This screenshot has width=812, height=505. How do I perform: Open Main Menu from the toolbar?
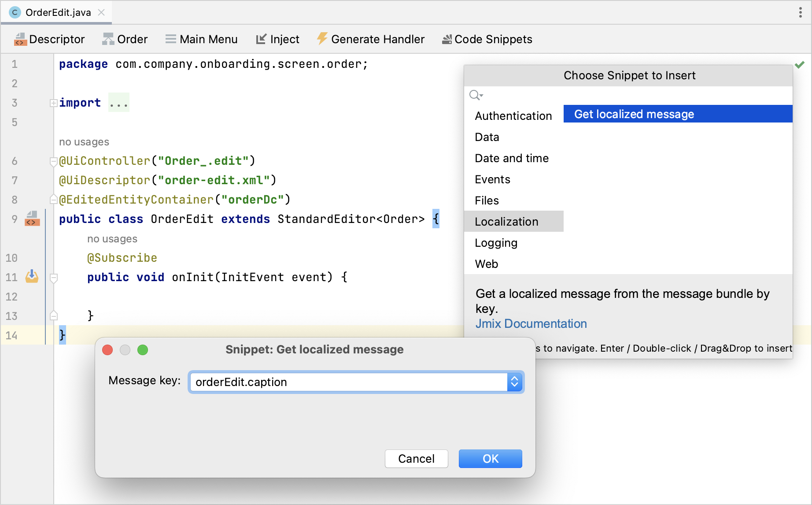201,39
